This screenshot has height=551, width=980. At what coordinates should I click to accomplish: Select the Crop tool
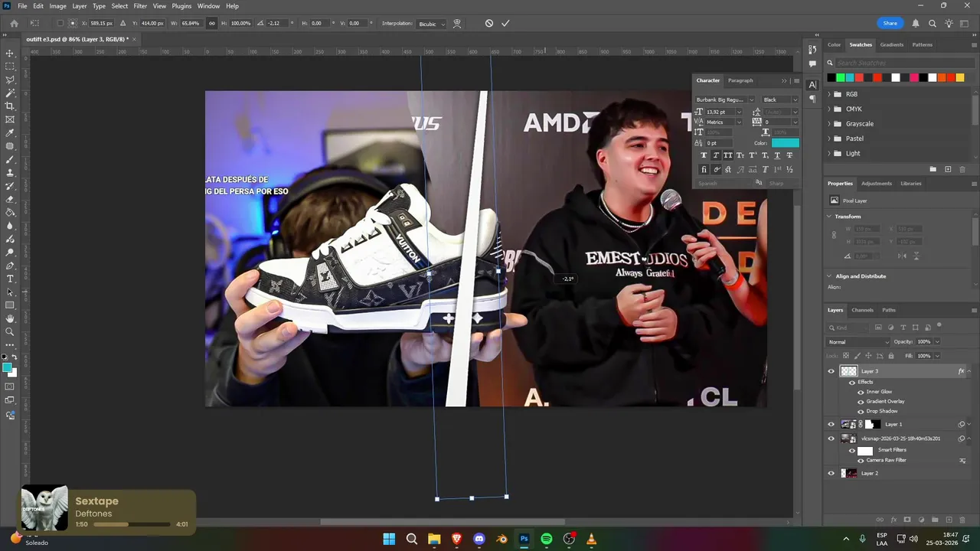coord(10,106)
